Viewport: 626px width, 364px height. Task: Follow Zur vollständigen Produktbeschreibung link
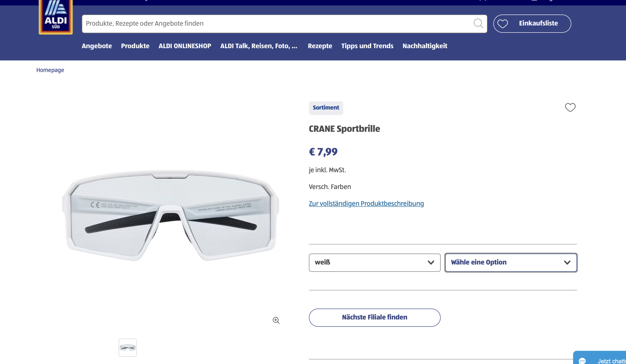(x=366, y=204)
